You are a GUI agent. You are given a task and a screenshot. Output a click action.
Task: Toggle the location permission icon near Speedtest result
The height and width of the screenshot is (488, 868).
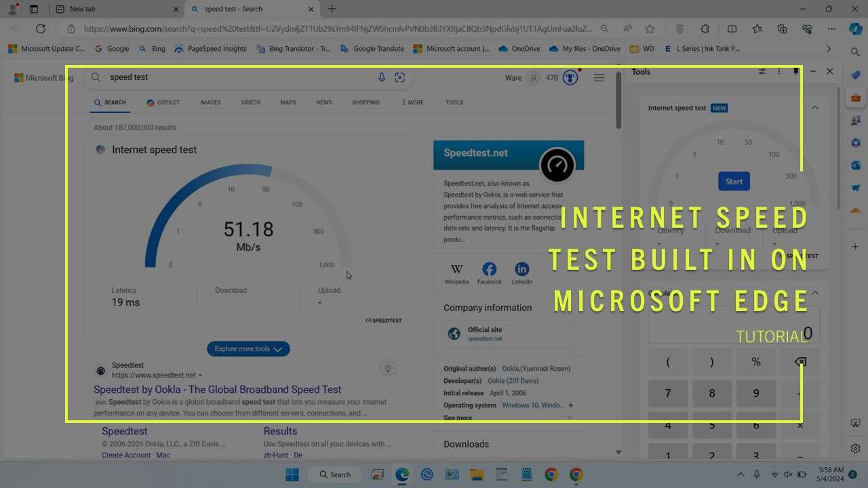tap(388, 368)
